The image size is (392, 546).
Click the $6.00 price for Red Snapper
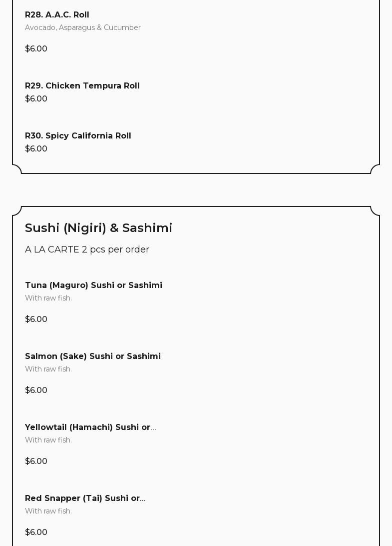pyautogui.click(x=36, y=532)
